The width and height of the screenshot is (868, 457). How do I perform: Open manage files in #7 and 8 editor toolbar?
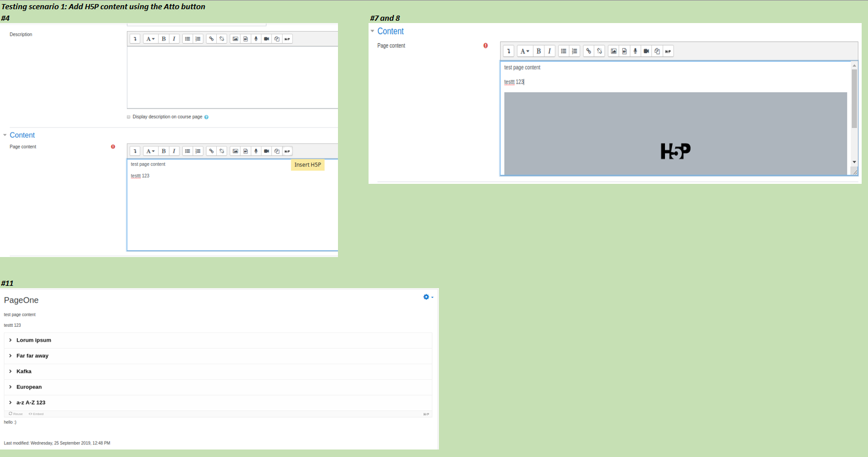(657, 51)
